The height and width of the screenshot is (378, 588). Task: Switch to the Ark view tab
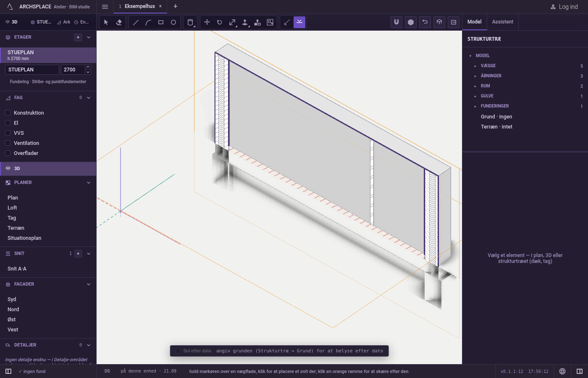63,22
